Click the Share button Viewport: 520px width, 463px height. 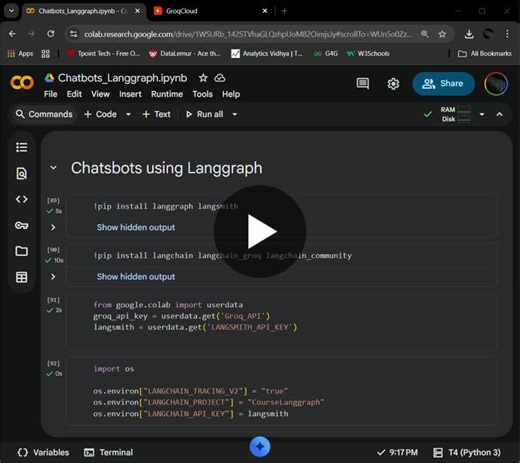[443, 84]
